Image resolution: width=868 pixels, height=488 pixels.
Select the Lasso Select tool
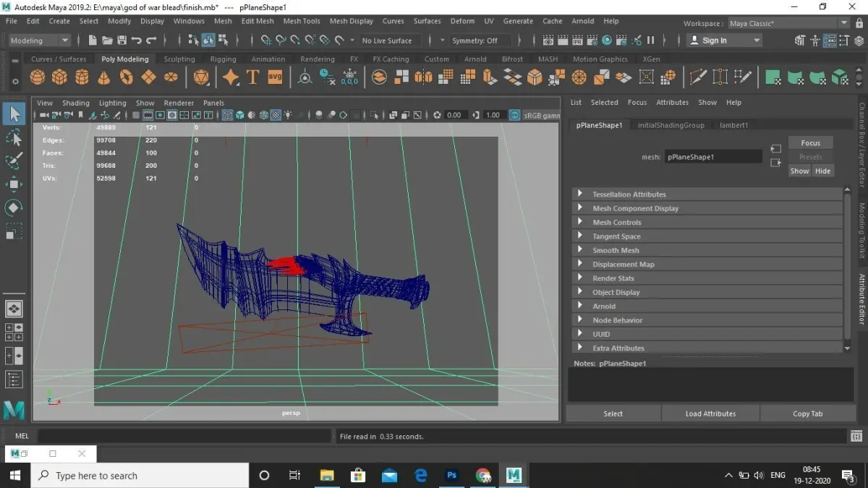[x=14, y=137]
